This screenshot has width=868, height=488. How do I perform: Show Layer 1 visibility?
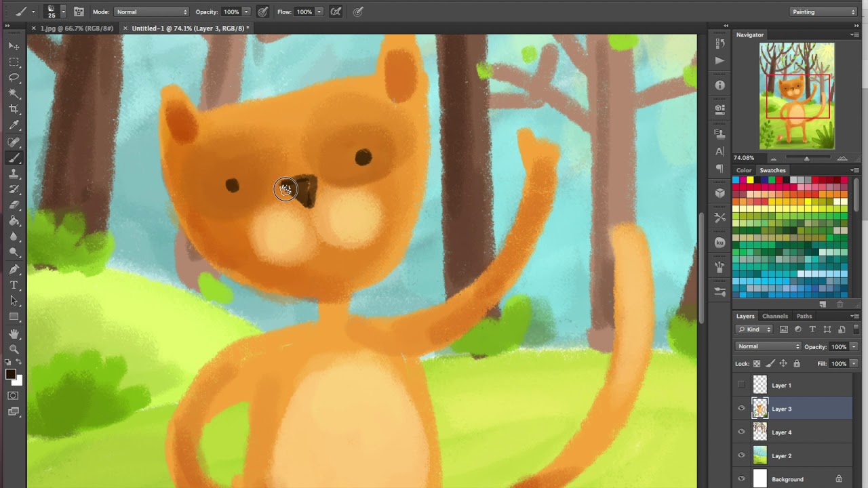[741, 385]
